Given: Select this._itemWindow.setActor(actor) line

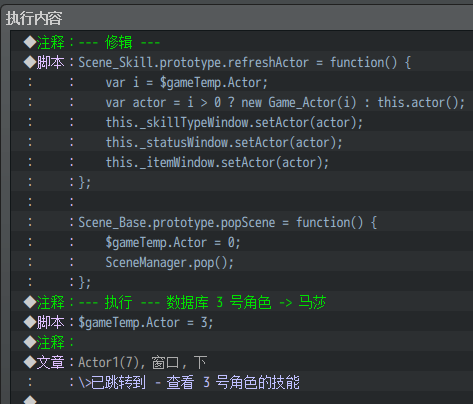Looking at the screenshot, I should [x=242, y=162].
